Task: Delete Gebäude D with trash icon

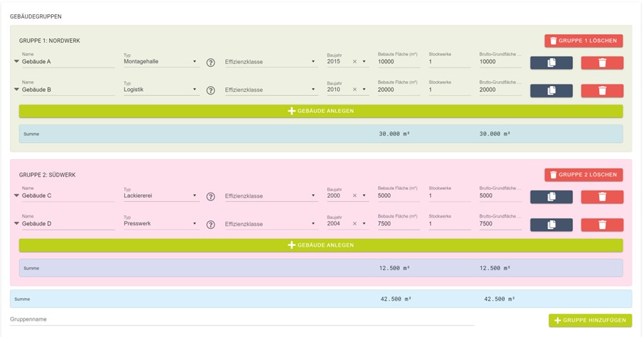Action: pyautogui.click(x=602, y=225)
